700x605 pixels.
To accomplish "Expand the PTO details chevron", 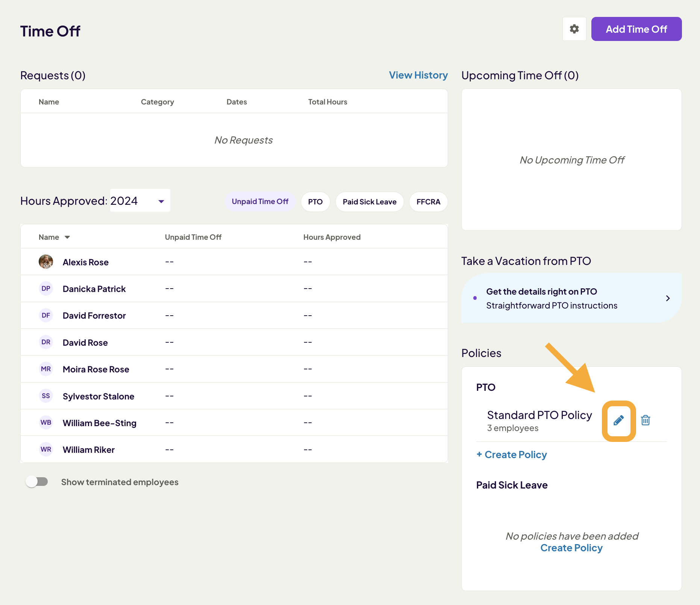I will [668, 298].
